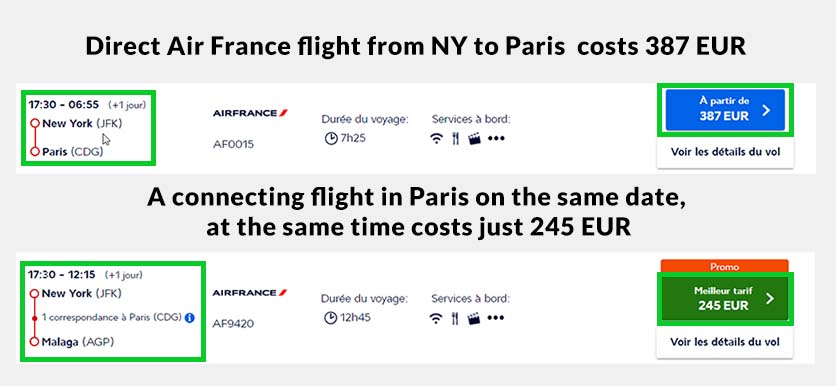Click the clock icon next to 7h25

331,139
